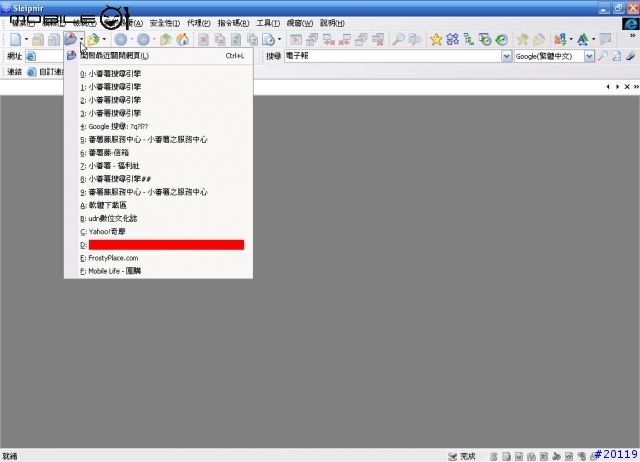Select entry A: 軟體下載區

point(159,205)
